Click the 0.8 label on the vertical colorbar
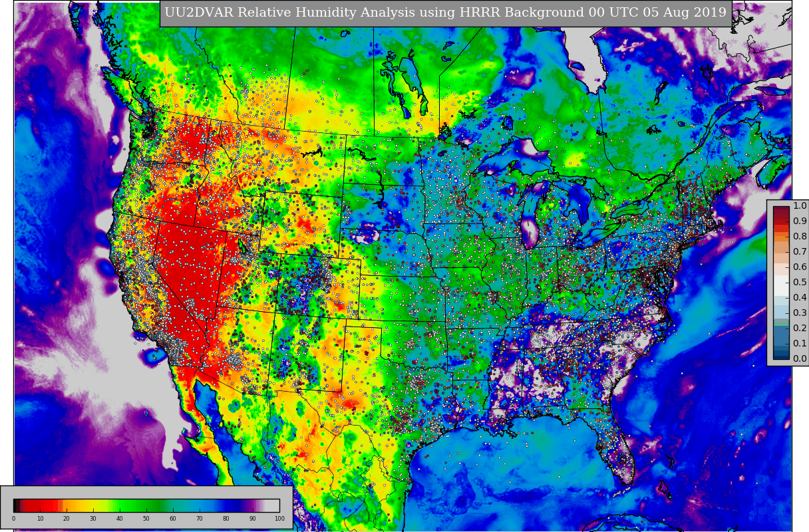Screen dimensions: 809x532 [x=800, y=237]
